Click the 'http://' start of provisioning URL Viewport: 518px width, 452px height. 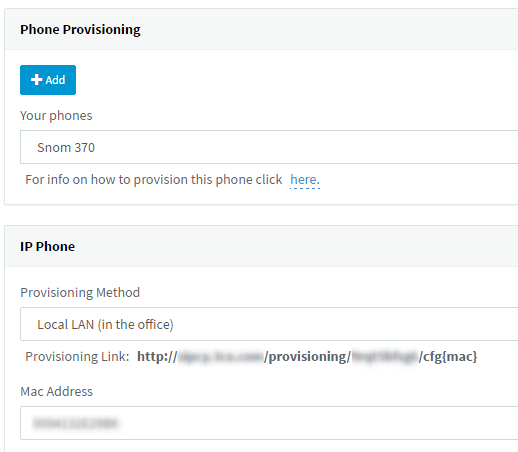pos(157,357)
